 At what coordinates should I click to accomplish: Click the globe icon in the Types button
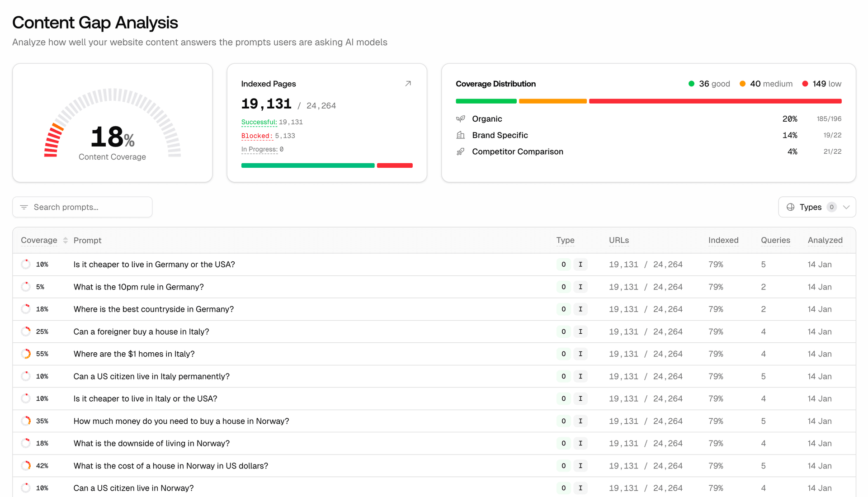pyautogui.click(x=790, y=207)
